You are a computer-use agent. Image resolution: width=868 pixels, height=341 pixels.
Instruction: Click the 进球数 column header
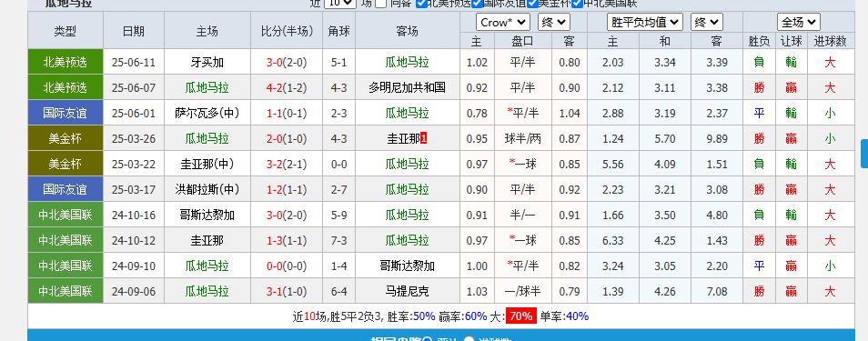click(x=830, y=41)
